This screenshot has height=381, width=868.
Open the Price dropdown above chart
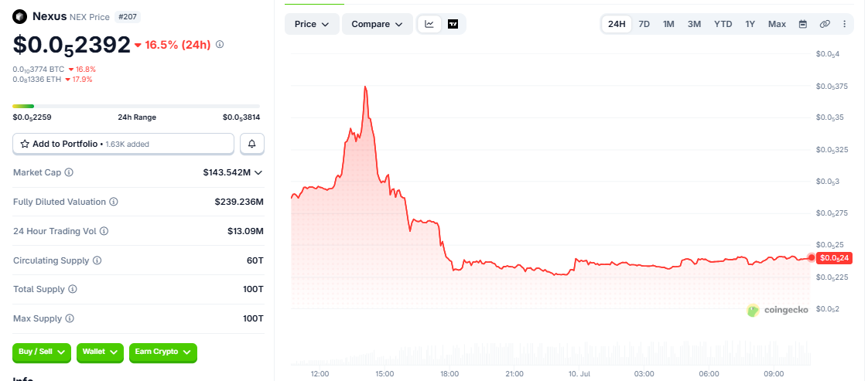[x=312, y=24]
